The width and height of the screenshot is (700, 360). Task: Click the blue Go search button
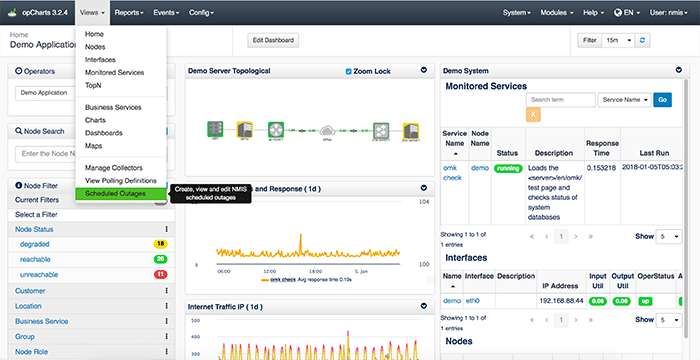click(662, 100)
